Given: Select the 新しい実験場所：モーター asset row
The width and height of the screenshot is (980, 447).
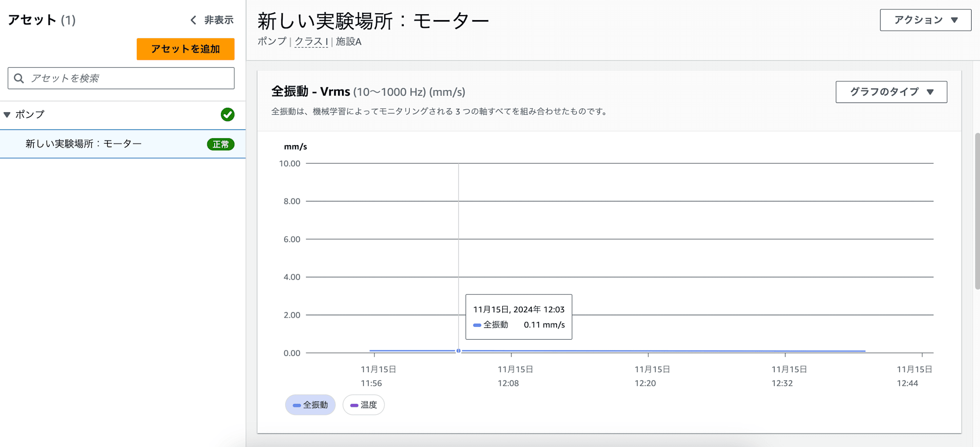Looking at the screenshot, I should click(122, 144).
